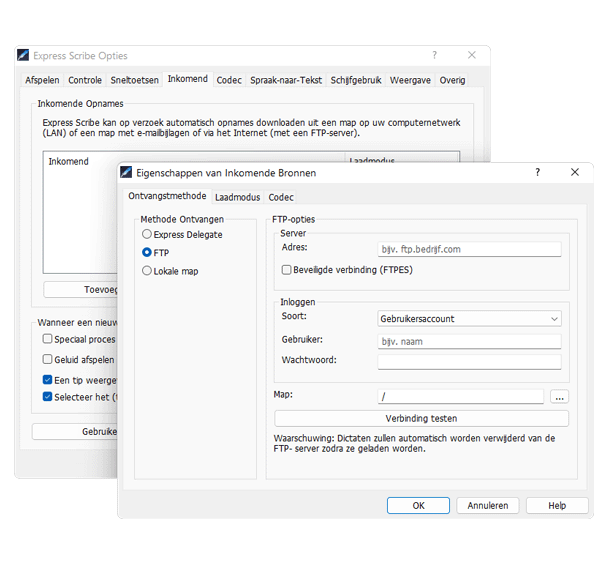
Task: Click the Gebruiker input field
Action: (469, 342)
